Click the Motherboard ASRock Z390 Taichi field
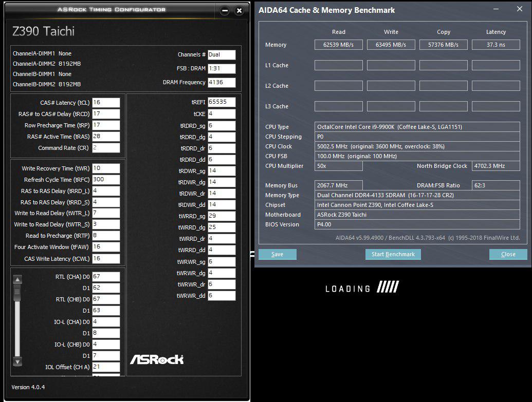Screen dimensions: 532x402 [x=417, y=215]
